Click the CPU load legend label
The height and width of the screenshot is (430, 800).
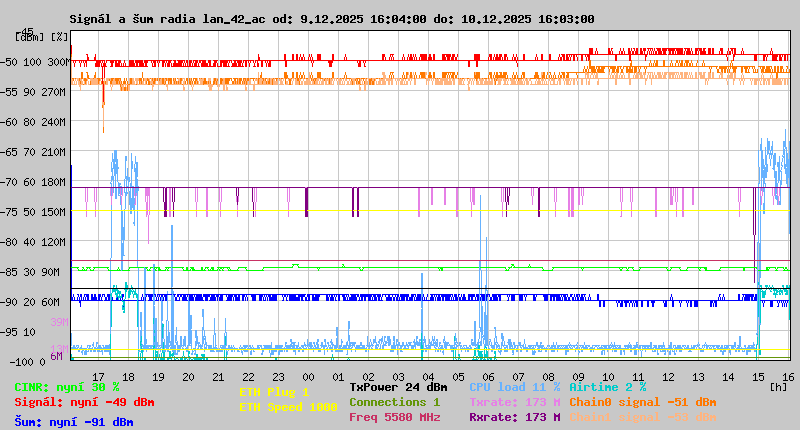pyautogui.click(x=514, y=387)
